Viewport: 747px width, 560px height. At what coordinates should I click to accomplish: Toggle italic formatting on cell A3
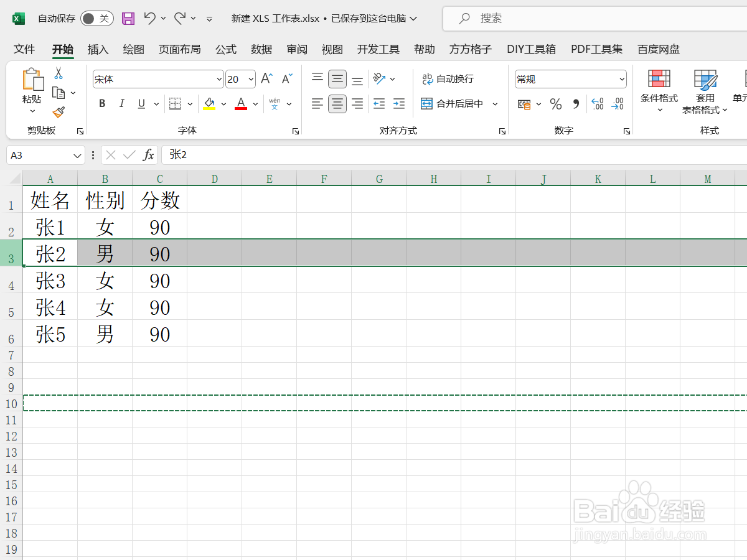coord(121,103)
